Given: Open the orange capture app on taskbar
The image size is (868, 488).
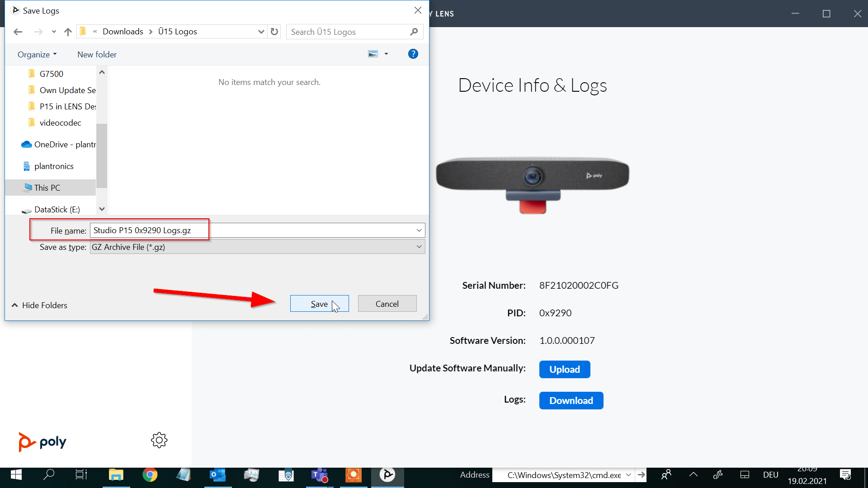Looking at the screenshot, I should (x=353, y=475).
